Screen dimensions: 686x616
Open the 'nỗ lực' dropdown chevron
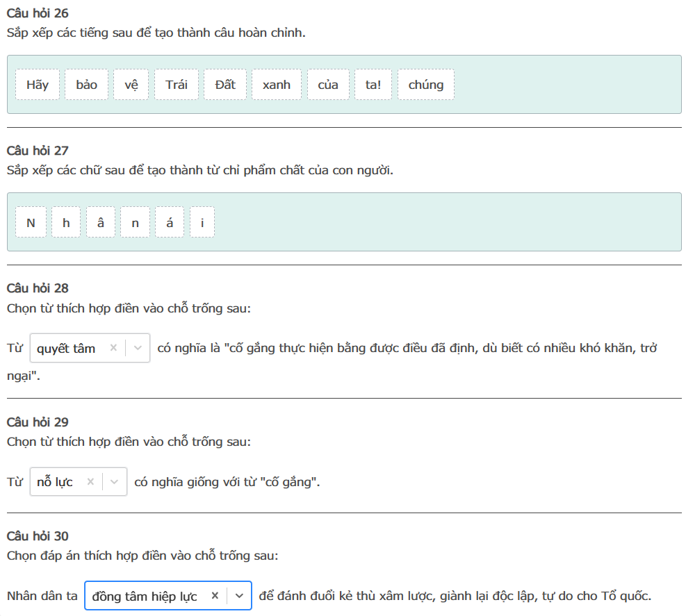point(115,482)
